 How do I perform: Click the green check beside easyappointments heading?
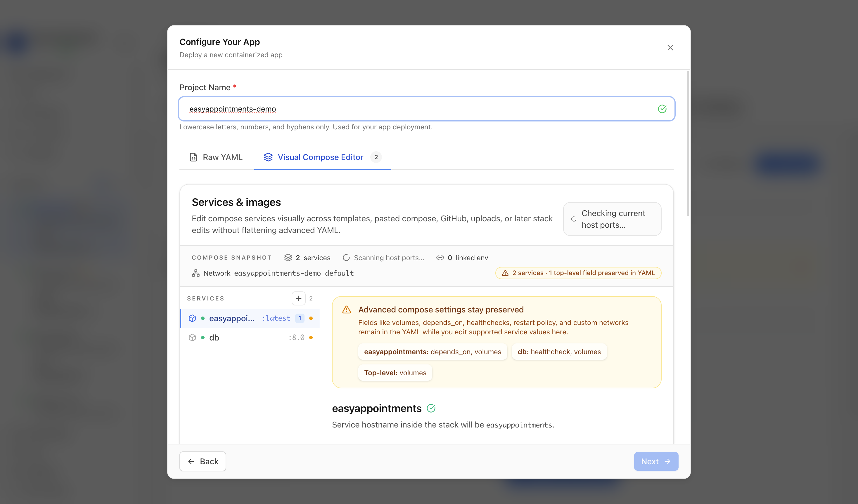pyautogui.click(x=431, y=409)
